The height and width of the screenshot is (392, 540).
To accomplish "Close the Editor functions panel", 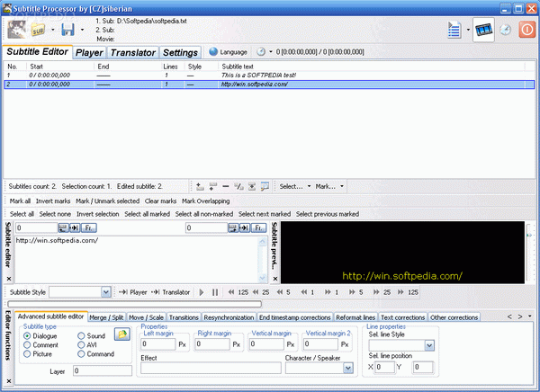I will click(9, 381).
